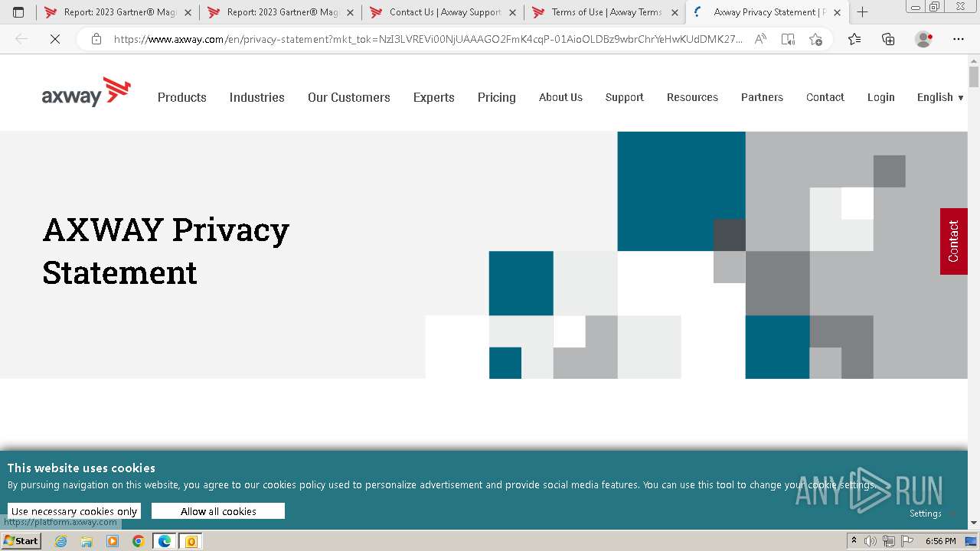Switch to Terms of Use tab
The height and width of the screenshot is (551, 980).
[605, 12]
